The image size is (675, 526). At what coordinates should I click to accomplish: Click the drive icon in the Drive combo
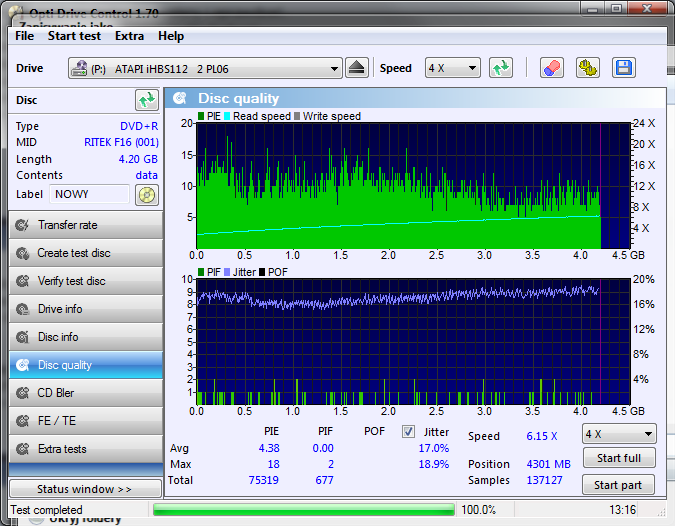79,68
